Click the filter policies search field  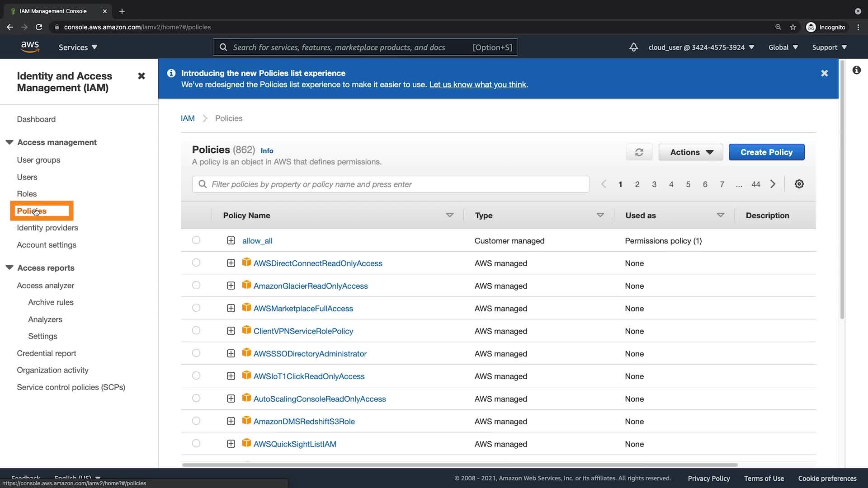[x=390, y=184]
